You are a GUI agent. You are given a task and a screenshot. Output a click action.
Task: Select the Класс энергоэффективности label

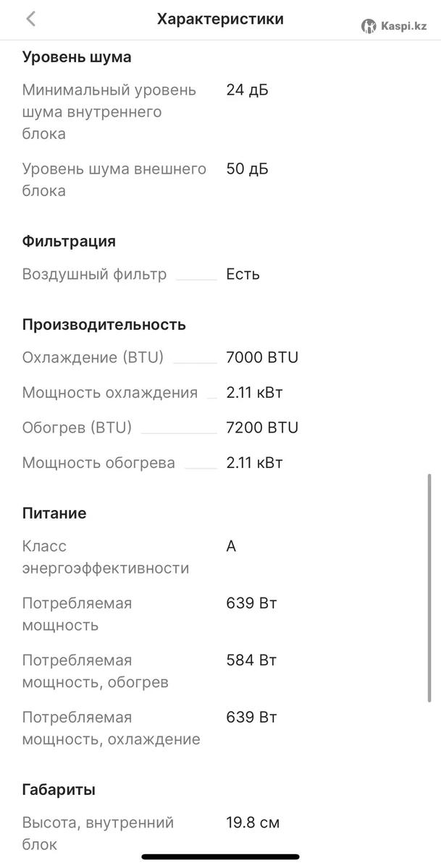coord(106,557)
